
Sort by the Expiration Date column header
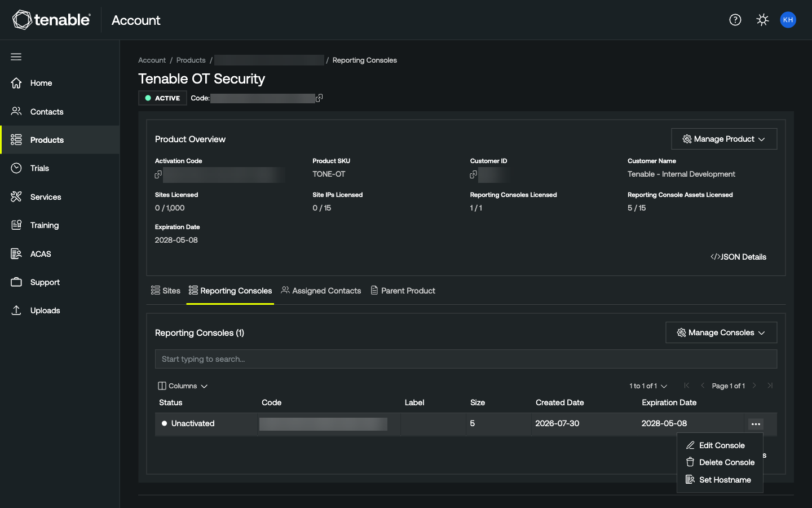coord(669,402)
